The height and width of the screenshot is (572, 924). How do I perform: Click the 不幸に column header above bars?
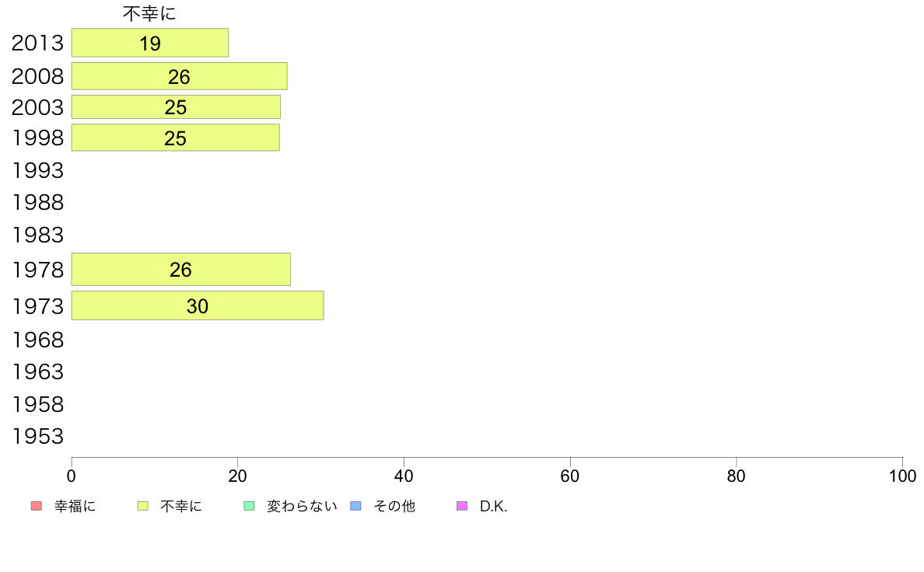tap(149, 13)
